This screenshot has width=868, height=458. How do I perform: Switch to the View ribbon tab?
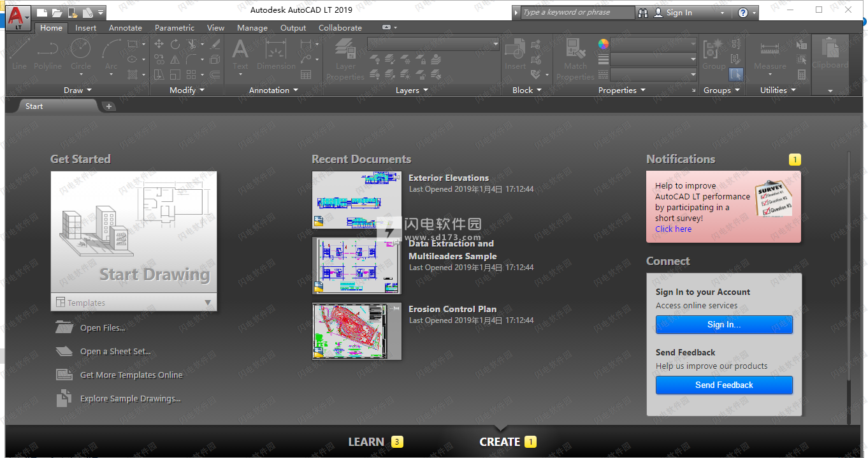click(215, 27)
